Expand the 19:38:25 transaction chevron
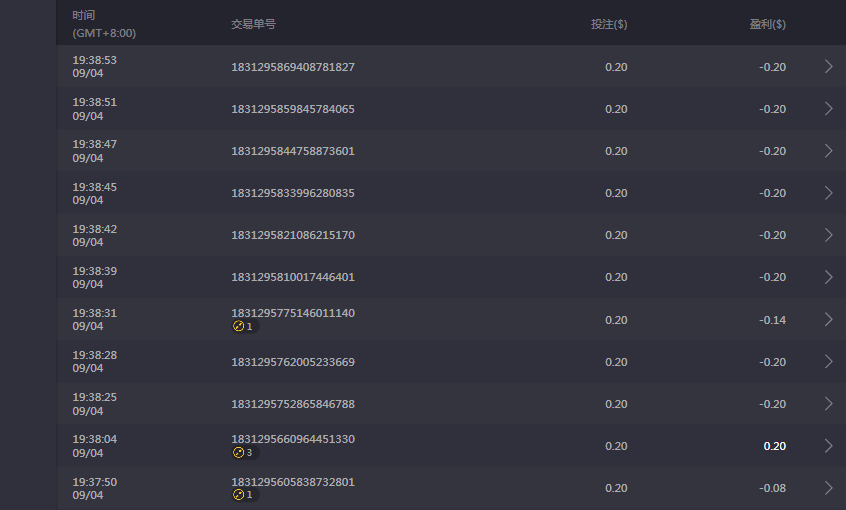Viewport: 846px width, 510px height. coord(828,404)
